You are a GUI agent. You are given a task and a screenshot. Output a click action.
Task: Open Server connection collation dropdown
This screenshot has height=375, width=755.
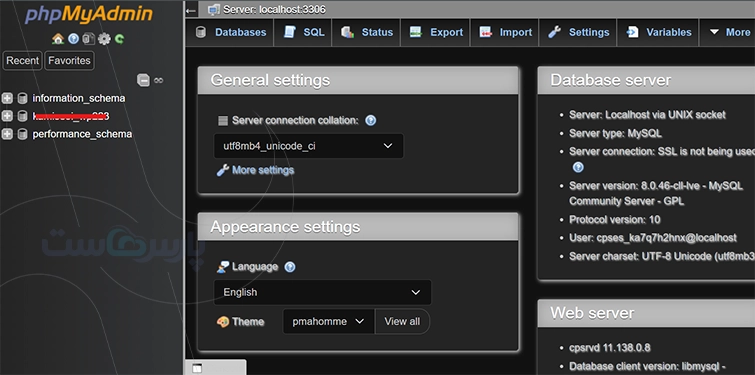(308, 146)
